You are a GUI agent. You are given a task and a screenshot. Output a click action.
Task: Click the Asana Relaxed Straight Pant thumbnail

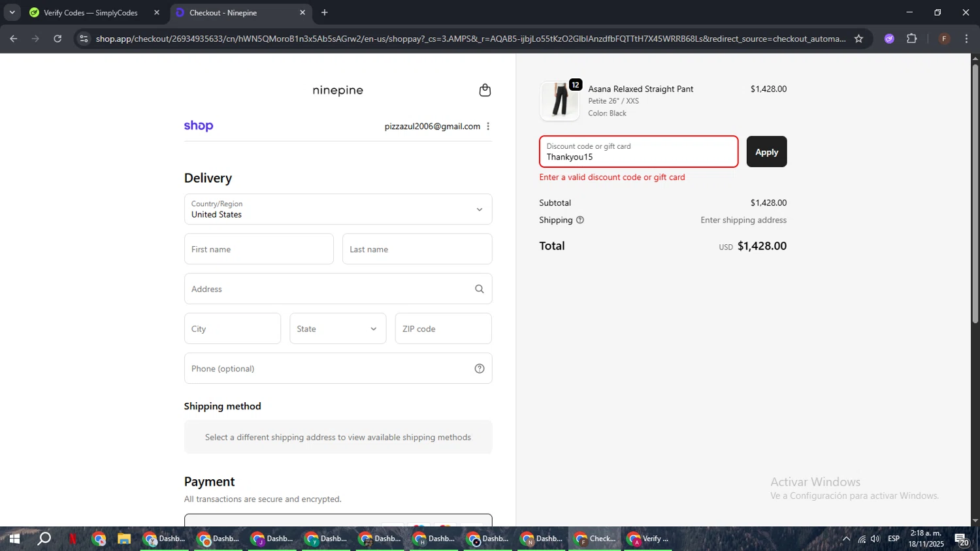[x=559, y=101]
